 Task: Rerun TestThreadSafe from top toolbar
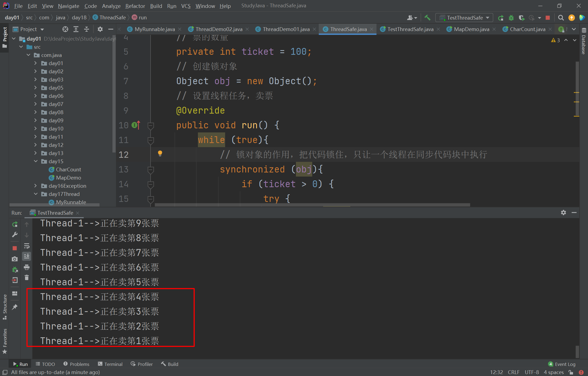(x=501, y=18)
